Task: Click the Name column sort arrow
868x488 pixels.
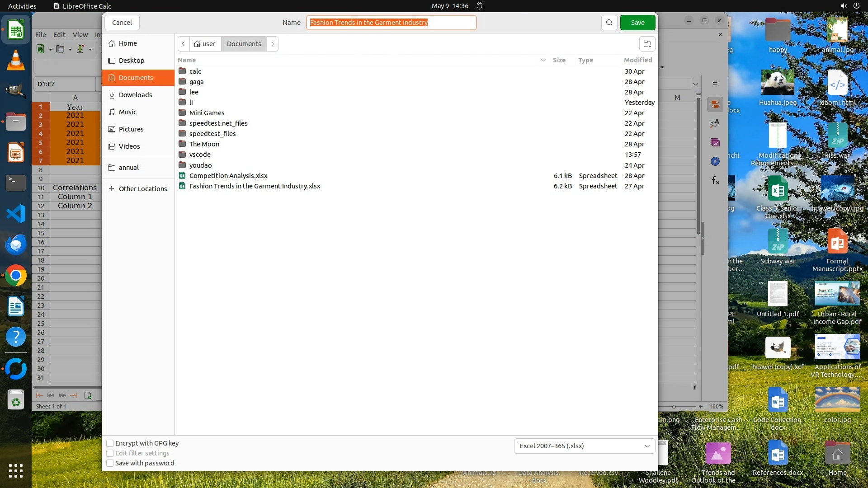Action: [x=543, y=60]
